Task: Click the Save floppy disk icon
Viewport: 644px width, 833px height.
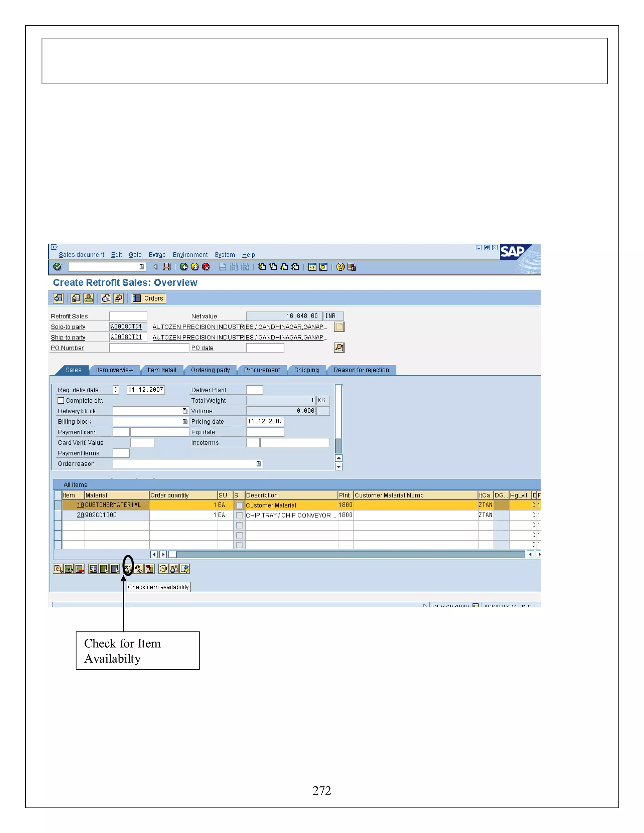Action: tap(167, 267)
